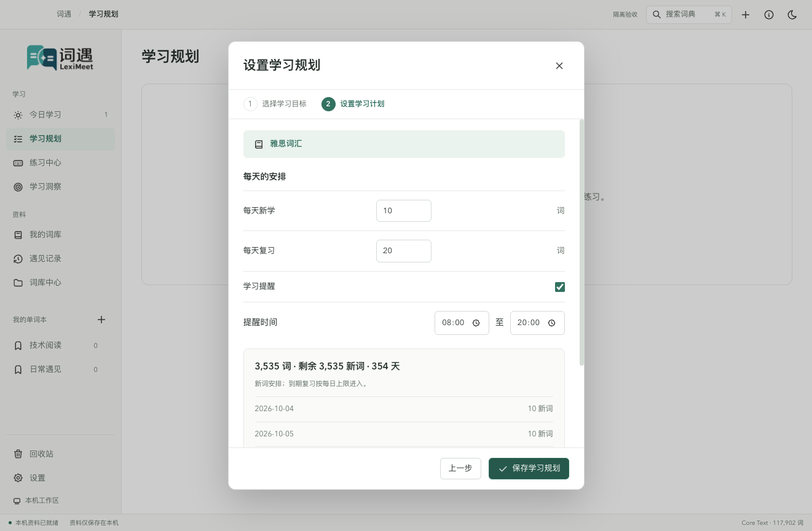Viewport: 812px width, 531px height.
Task: Click the LexiMeet logo in sidebar
Action: pyautogui.click(x=60, y=58)
